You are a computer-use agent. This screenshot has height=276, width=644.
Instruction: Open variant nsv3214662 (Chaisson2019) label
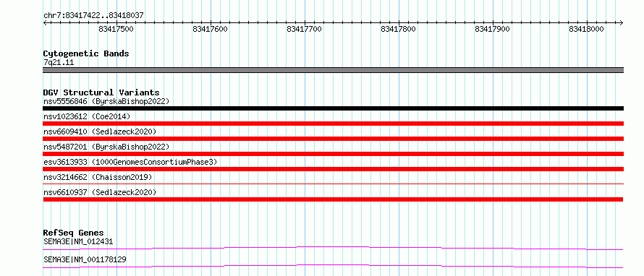[x=98, y=177]
